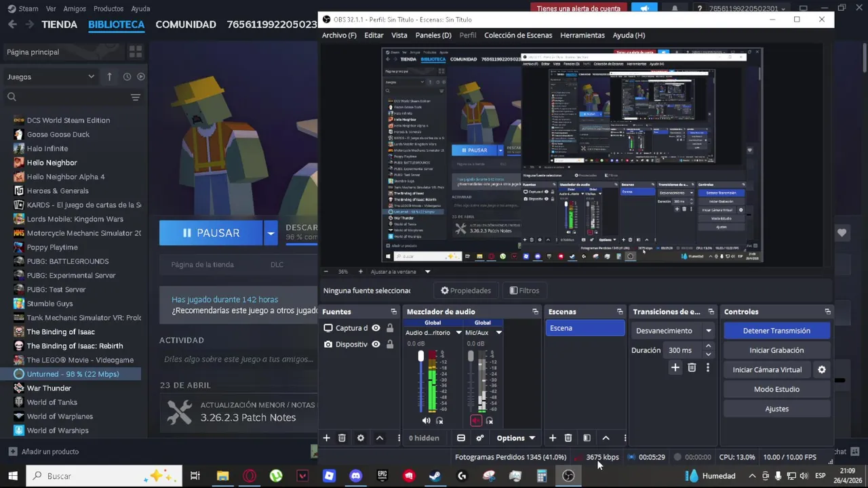Open Steam announcements megaphone button

[x=644, y=9]
